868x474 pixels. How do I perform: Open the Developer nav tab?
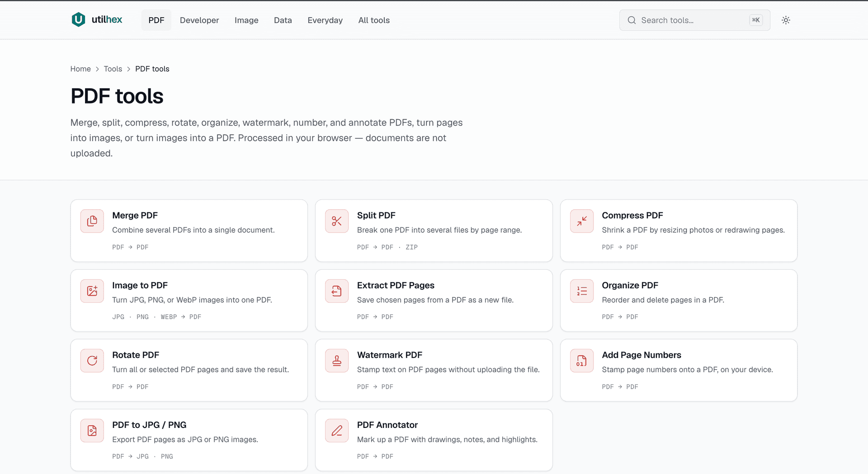[199, 20]
